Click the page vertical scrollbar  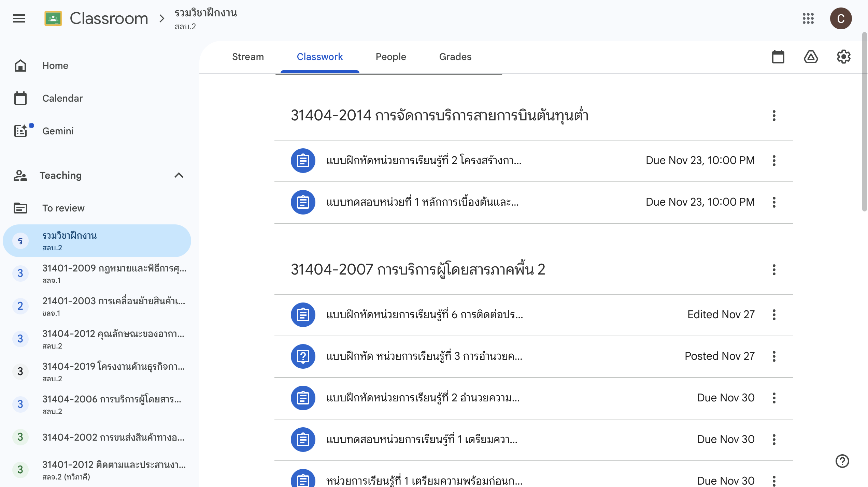point(864,122)
